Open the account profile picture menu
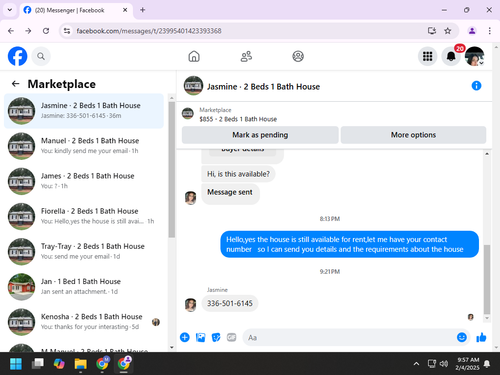 pyautogui.click(x=474, y=56)
